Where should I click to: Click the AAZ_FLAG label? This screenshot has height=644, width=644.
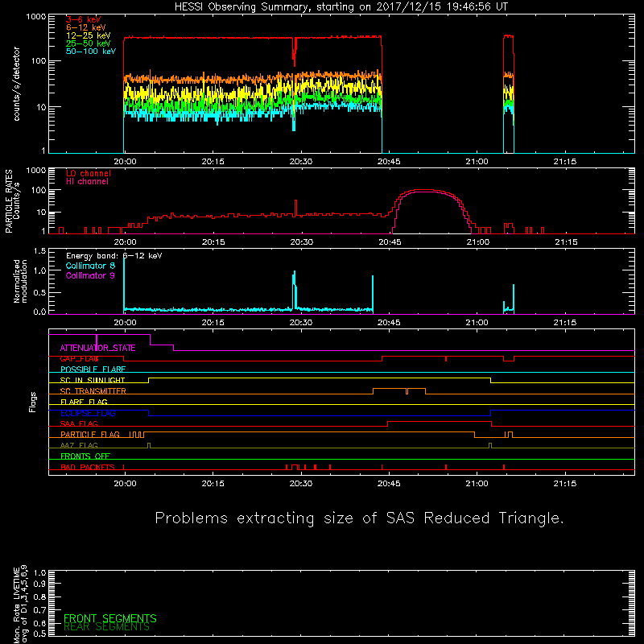tap(79, 446)
